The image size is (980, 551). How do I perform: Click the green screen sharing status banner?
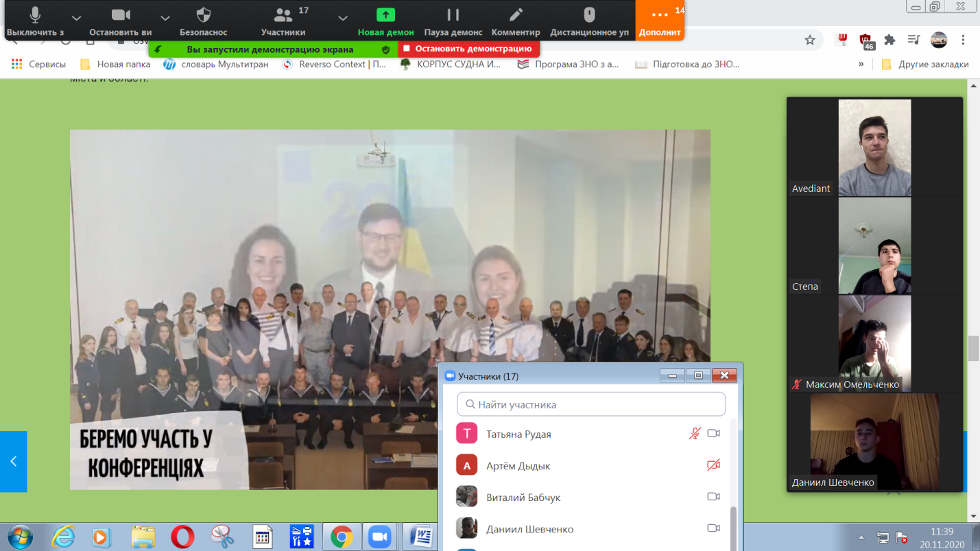[273, 49]
